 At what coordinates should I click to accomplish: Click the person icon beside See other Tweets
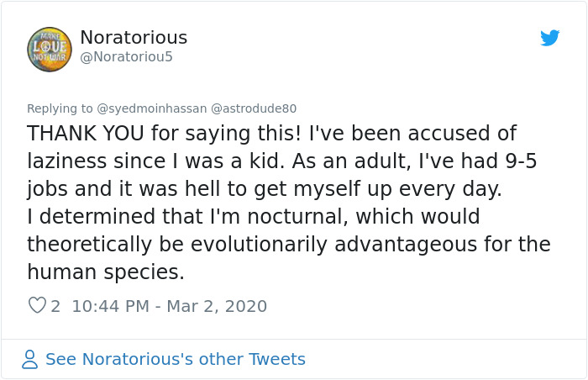pyautogui.click(x=29, y=359)
